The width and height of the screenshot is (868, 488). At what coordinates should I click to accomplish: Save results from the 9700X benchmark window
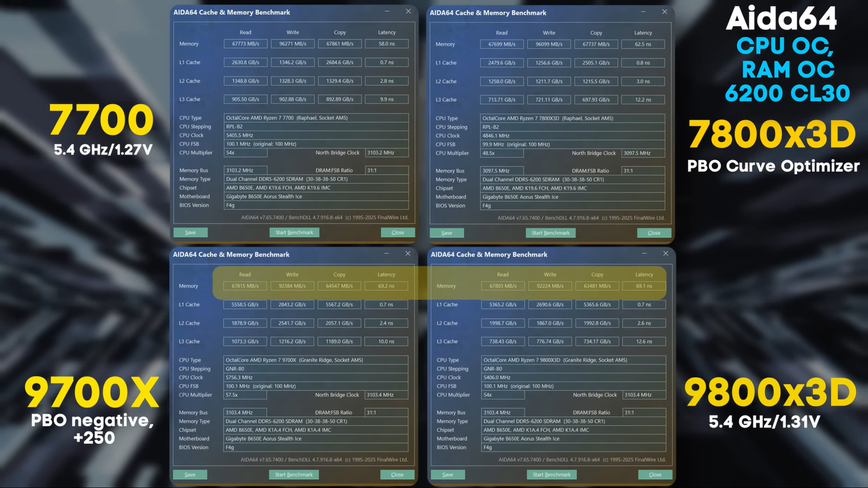click(x=190, y=474)
